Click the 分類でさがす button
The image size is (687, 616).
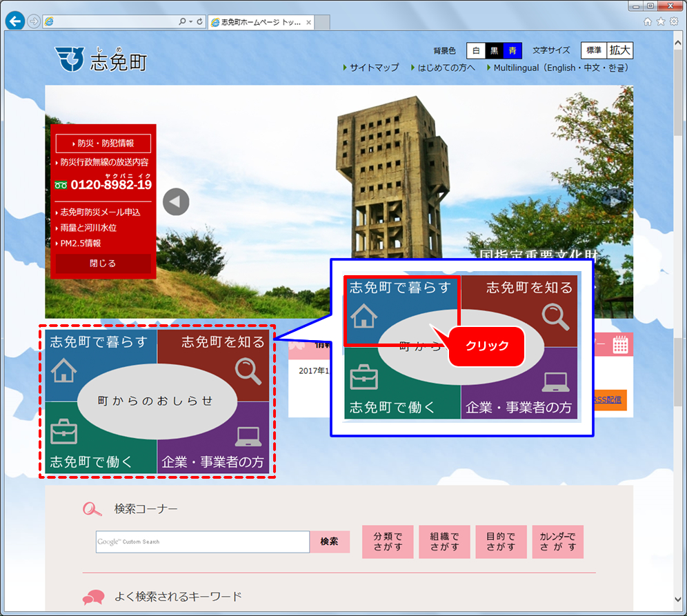pyautogui.click(x=388, y=542)
